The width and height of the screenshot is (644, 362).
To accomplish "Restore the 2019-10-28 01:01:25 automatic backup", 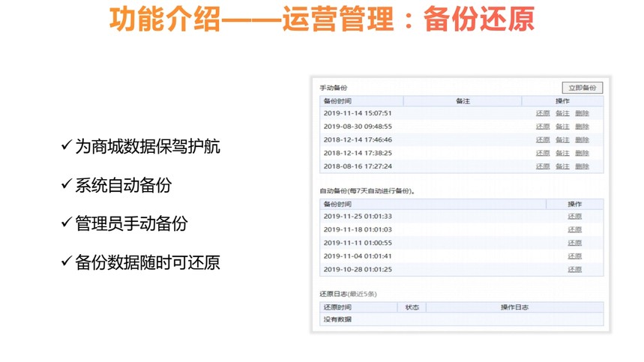I will pyautogui.click(x=574, y=269).
